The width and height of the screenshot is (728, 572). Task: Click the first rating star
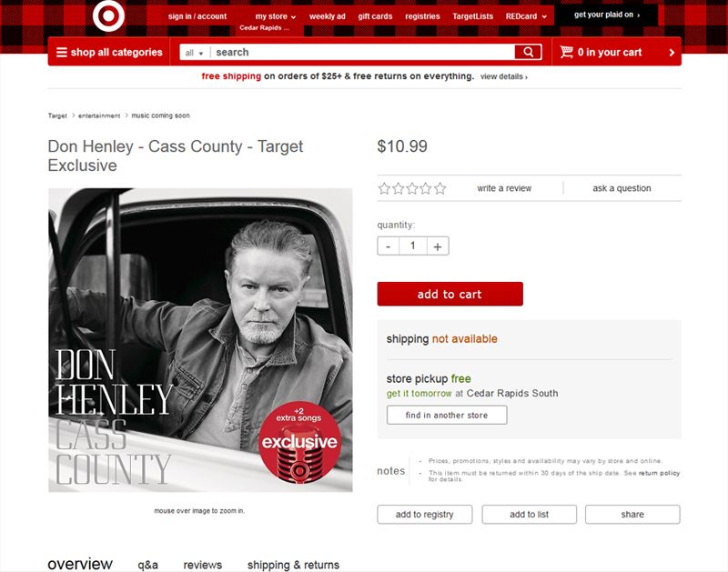384,188
